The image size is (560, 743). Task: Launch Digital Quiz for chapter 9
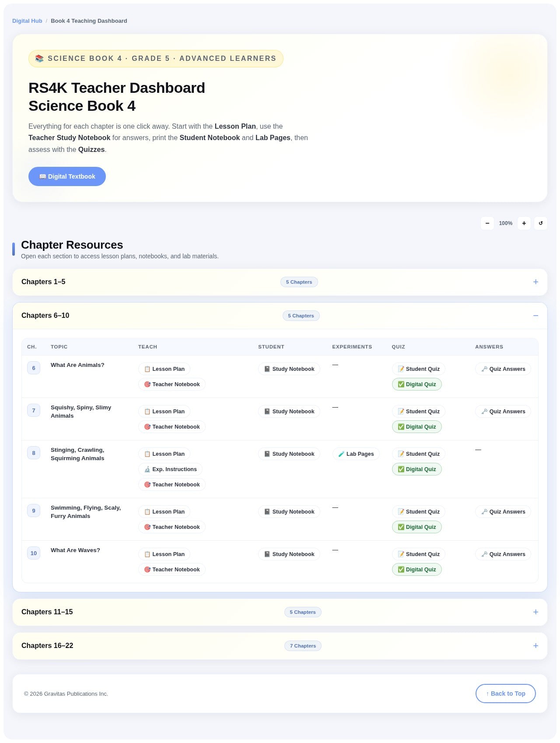(417, 527)
